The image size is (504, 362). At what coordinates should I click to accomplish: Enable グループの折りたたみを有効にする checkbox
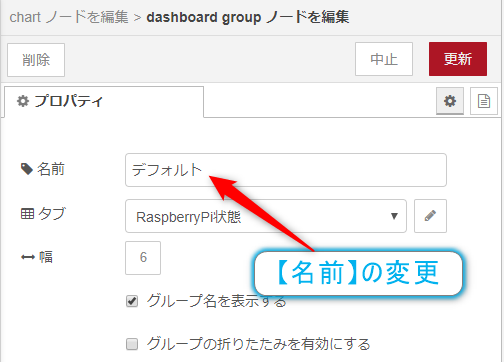(x=132, y=344)
